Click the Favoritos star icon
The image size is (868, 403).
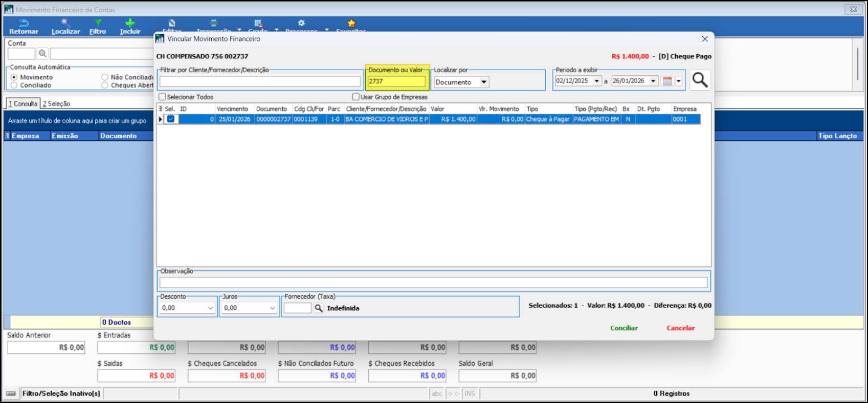pyautogui.click(x=351, y=23)
